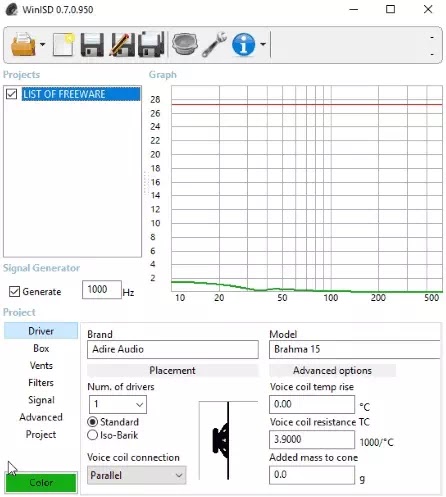
Task: Click the Placement section header
Action: click(172, 370)
